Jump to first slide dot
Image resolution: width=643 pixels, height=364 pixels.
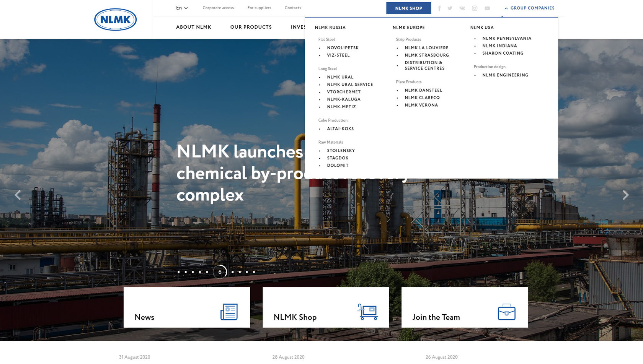pyautogui.click(x=179, y=272)
